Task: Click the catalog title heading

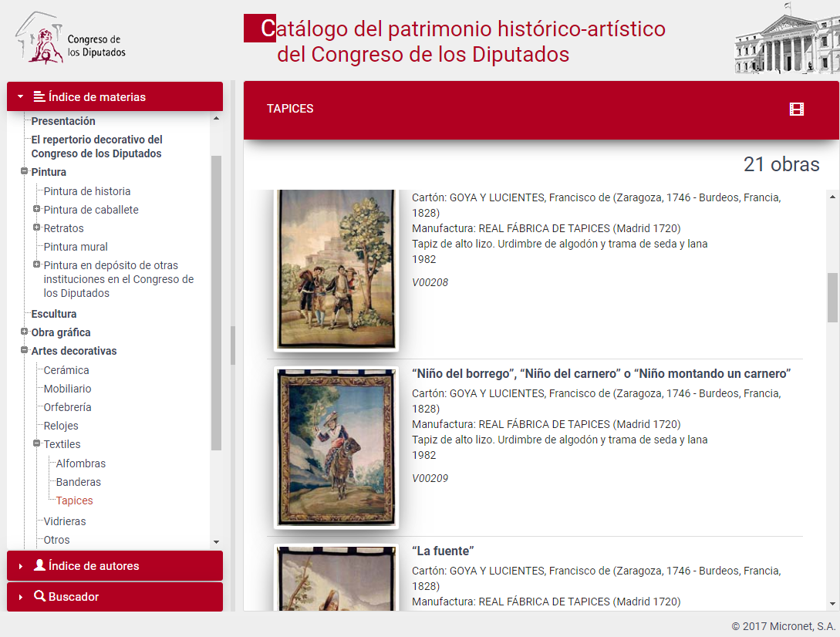Action: [x=455, y=41]
